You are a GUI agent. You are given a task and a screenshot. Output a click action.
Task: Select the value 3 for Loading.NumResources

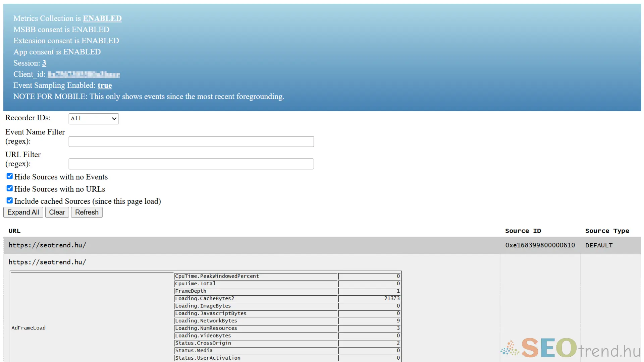click(398, 328)
